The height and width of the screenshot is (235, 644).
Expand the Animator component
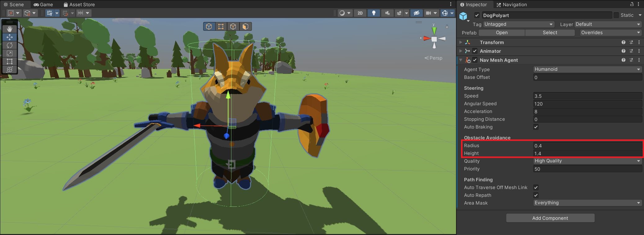(461, 51)
